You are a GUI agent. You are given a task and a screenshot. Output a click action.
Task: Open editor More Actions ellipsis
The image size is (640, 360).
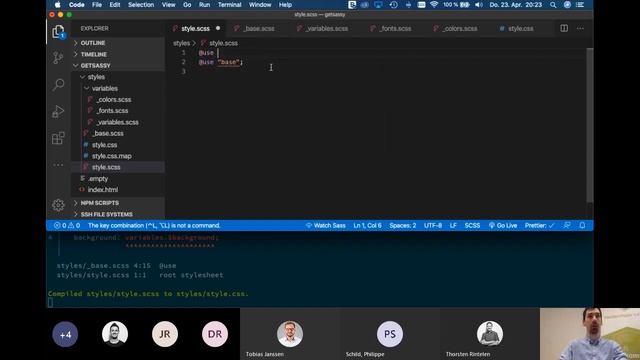click(580, 28)
